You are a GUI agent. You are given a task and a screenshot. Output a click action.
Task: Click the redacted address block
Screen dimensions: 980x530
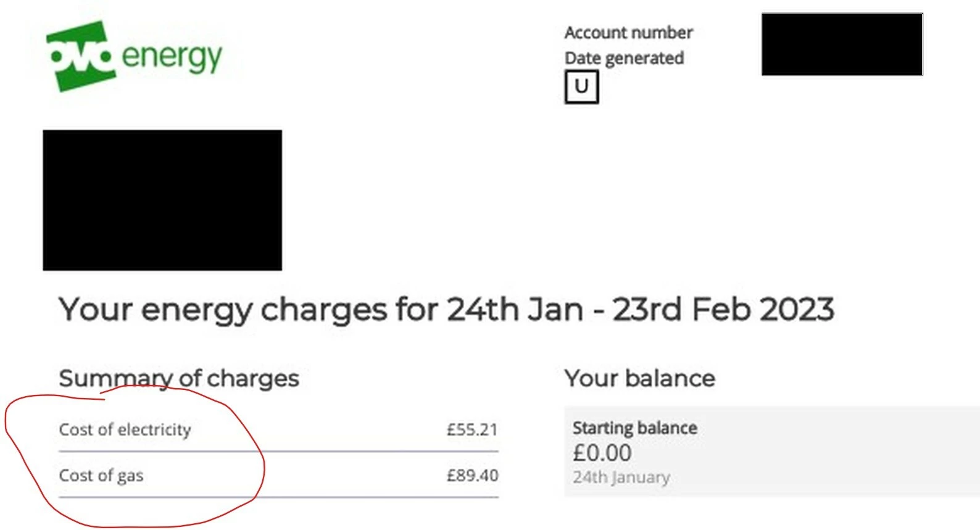pos(162,200)
